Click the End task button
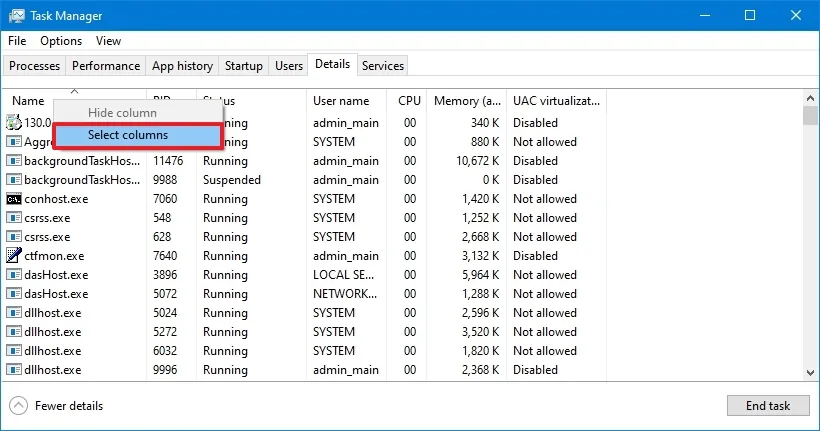The height and width of the screenshot is (431, 820). pos(768,405)
